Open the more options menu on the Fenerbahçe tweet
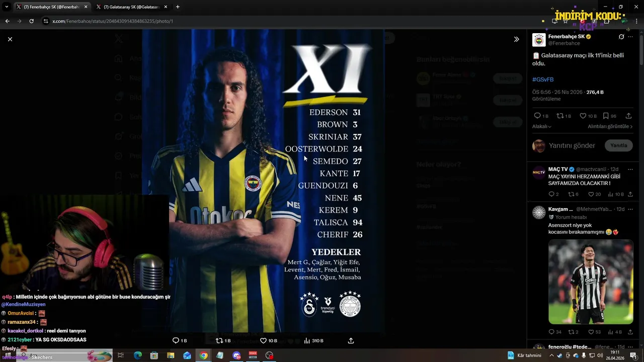Screen dimensions: 644x362 630,37
